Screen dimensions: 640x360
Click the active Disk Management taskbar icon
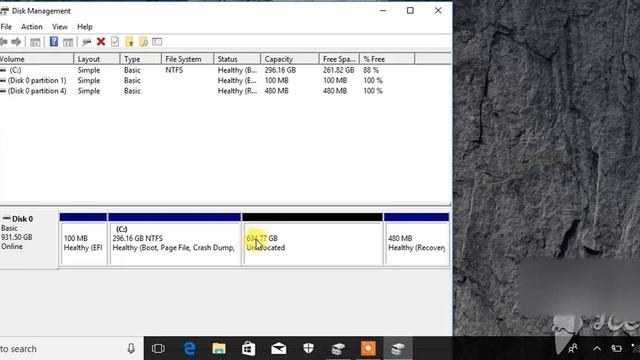coord(398,349)
